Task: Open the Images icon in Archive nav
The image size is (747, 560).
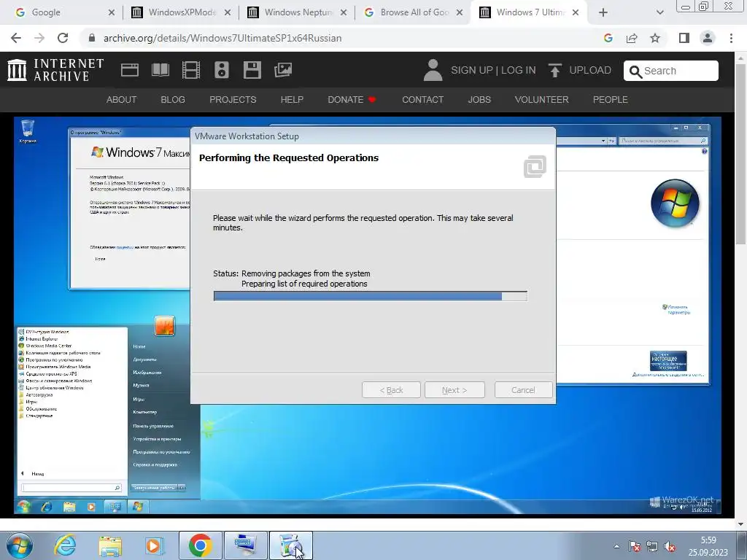Action: pos(283,70)
